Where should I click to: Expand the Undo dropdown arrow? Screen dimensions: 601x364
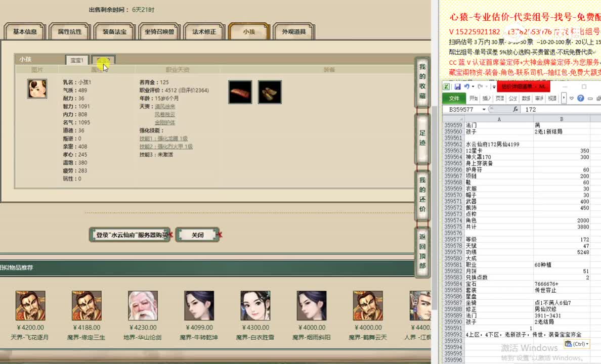click(474, 87)
